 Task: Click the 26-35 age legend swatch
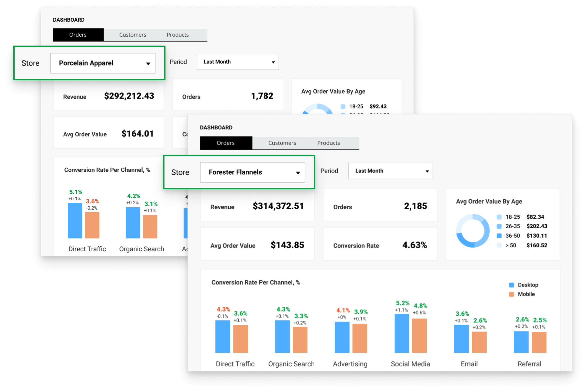(x=499, y=226)
